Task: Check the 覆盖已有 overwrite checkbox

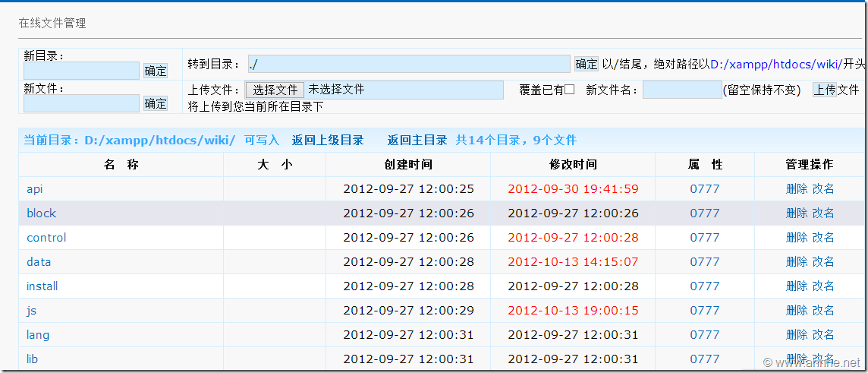Action: pos(570,90)
